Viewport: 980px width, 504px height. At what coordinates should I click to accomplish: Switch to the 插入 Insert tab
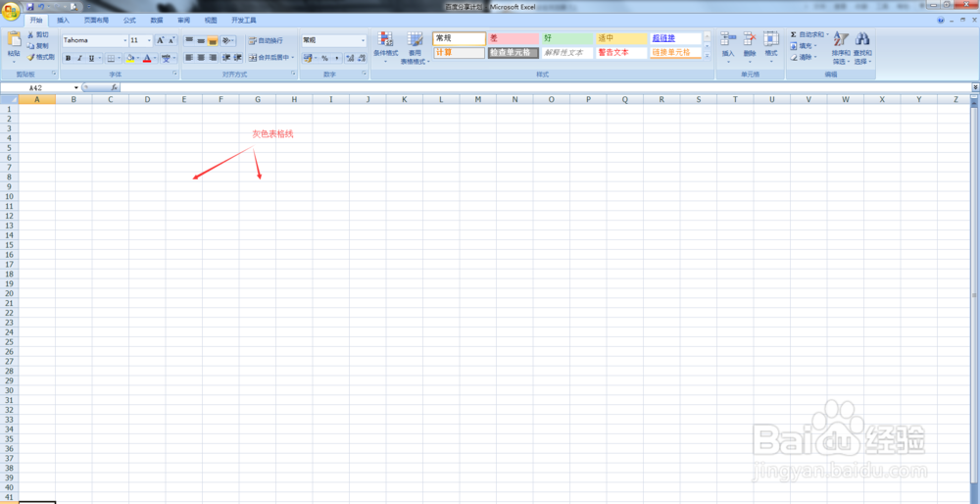point(63,20)
